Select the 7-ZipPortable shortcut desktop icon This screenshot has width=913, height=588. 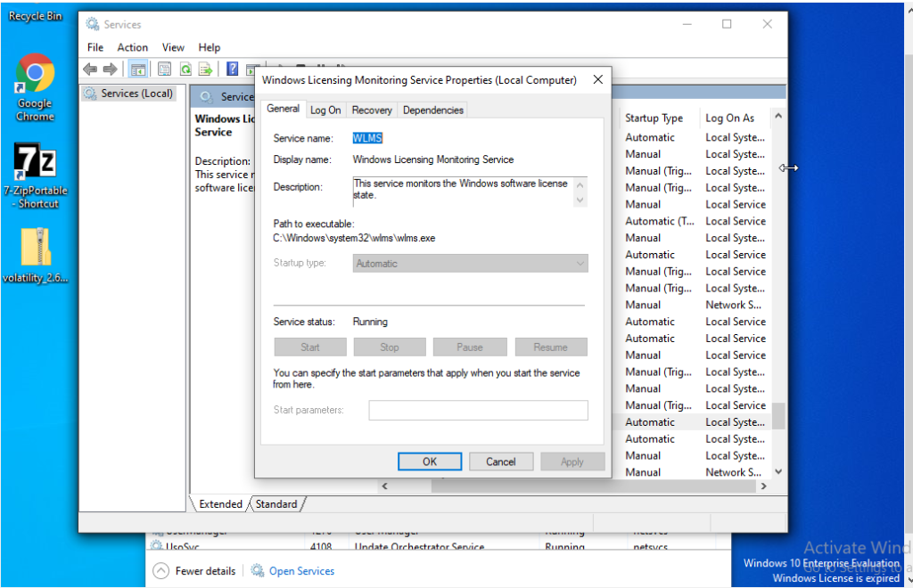pos(36,176)
